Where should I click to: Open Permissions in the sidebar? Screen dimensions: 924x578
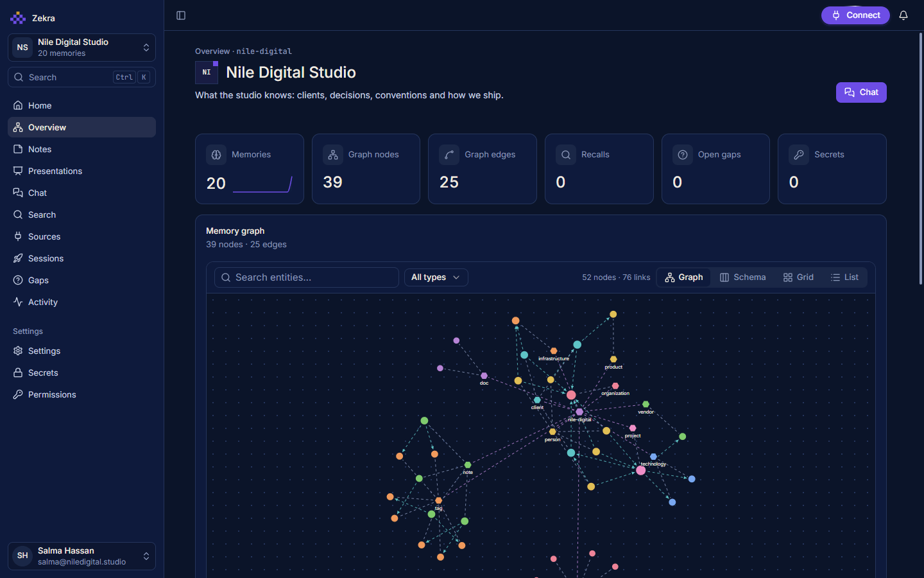point(81,394)
